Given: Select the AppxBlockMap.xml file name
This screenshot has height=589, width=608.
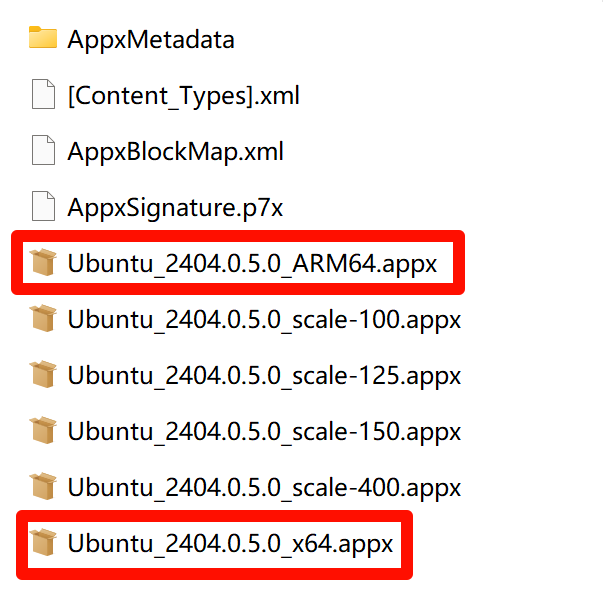Looking at the screenshot, I should point(176,152).
